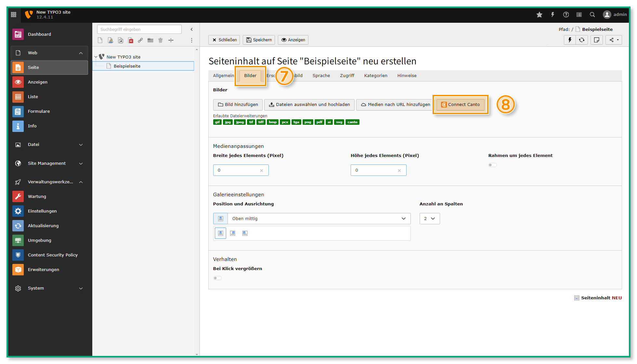Open the Erweiterungen module
Image resolution: width=637 pixels, height=364 pixels.
[49, 269]
